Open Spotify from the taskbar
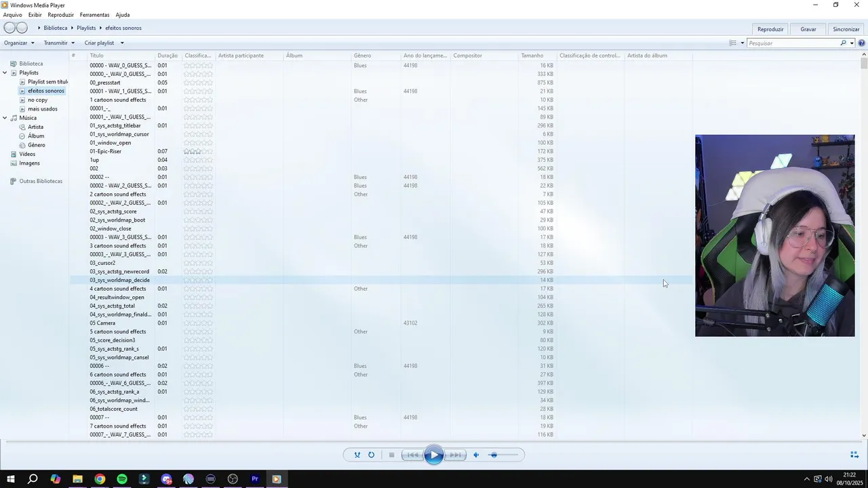 click(x=122, y=479)
